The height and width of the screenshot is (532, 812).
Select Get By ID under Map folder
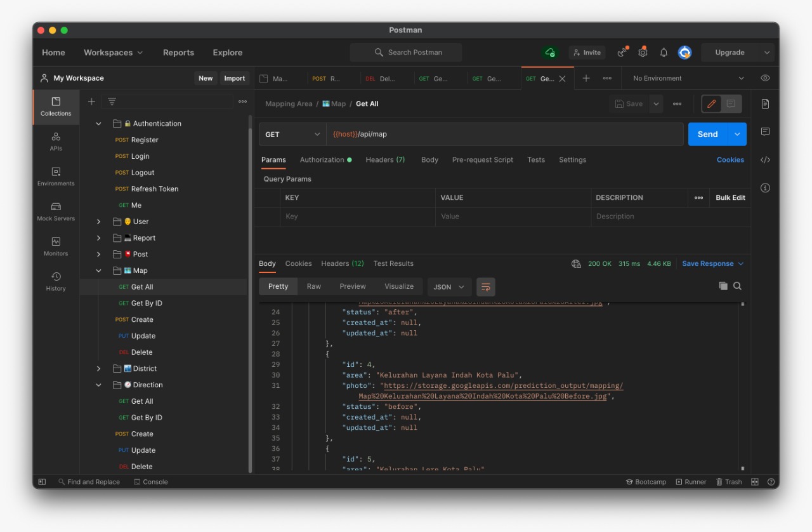click(x=147, y=303)
